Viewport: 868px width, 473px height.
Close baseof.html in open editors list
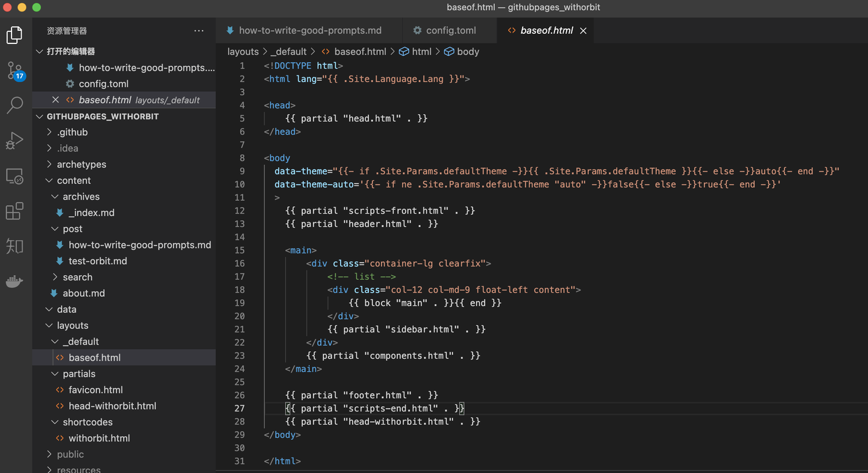(x=55, y=100)
